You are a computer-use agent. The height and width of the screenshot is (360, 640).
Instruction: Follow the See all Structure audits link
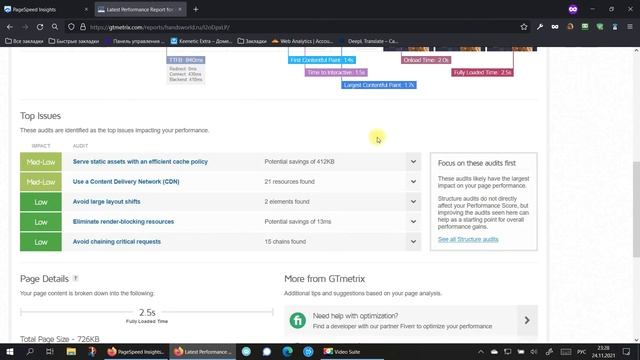point(468,239)
